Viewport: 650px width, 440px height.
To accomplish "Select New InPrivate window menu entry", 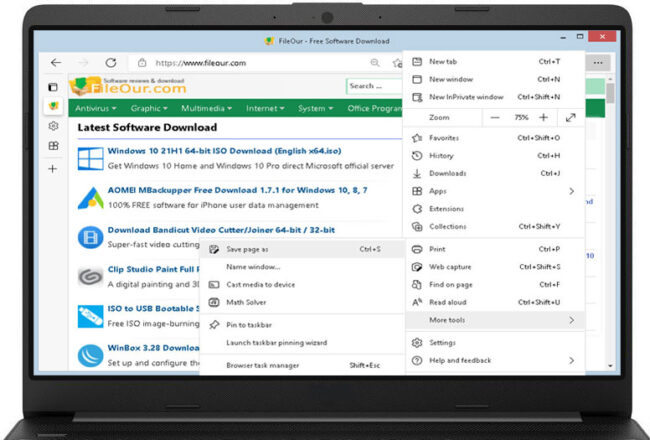I will [465, 97].
